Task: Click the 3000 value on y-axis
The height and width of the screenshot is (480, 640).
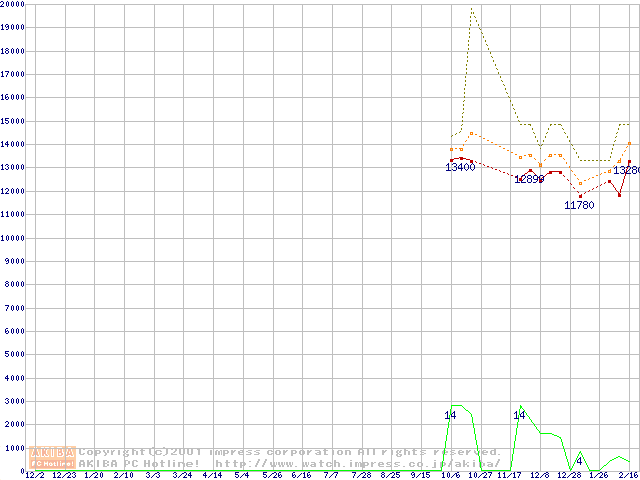Action: [15, 402]
